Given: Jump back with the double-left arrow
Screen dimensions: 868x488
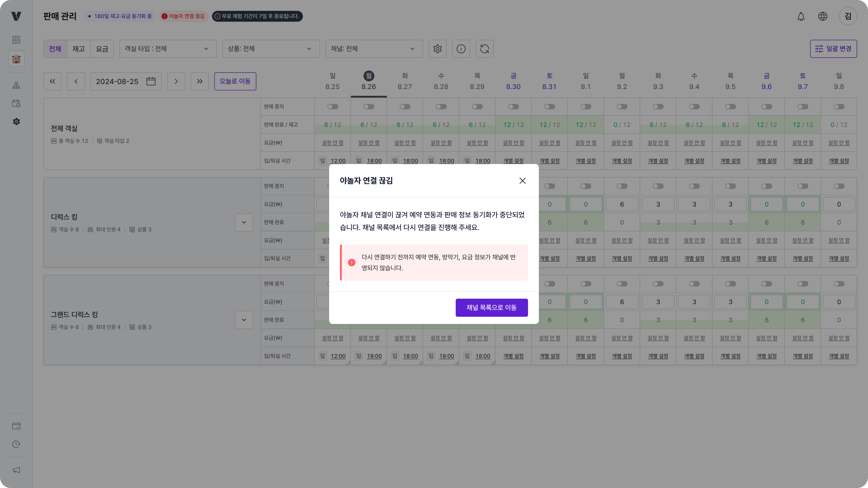Looking at the screenshot, I should click(53, 81).
